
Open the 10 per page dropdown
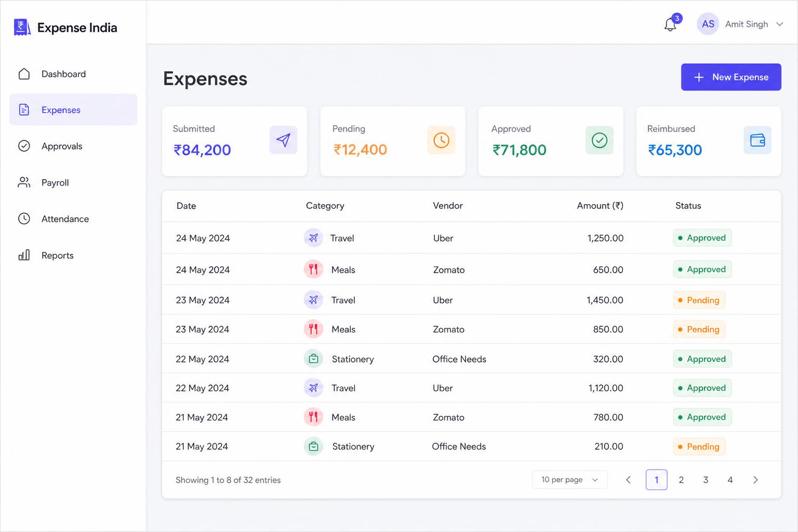pos(570,480)
